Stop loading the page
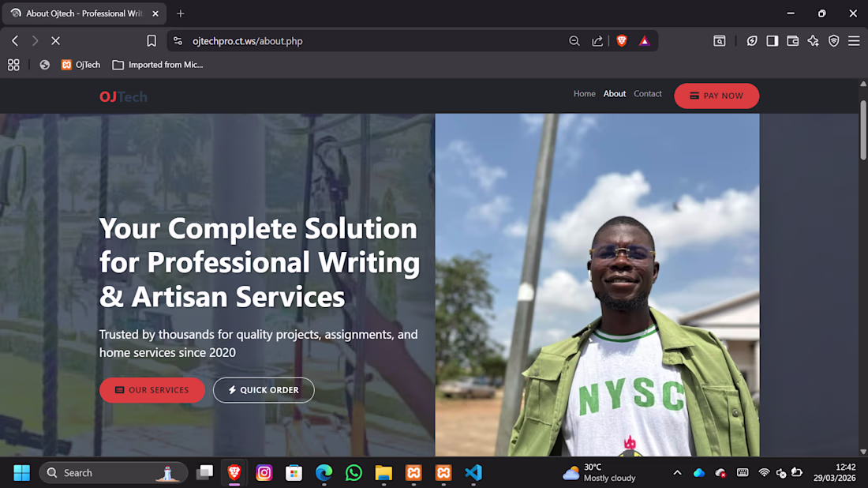This screenshot has width=868, height=488. 55,41
